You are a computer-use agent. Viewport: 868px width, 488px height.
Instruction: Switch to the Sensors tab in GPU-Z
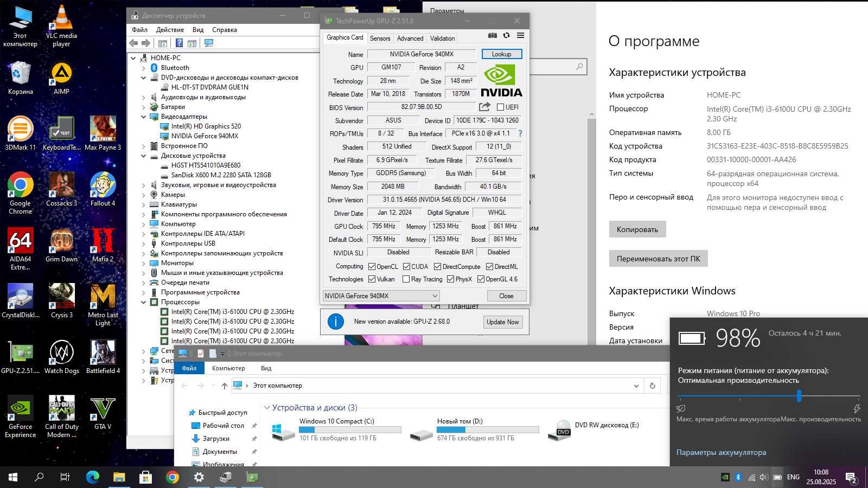[380, 38]
